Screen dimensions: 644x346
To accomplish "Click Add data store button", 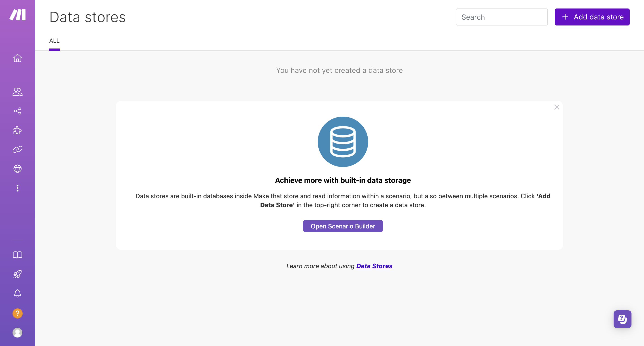I will pyautogui.click(x=592, y=17).
